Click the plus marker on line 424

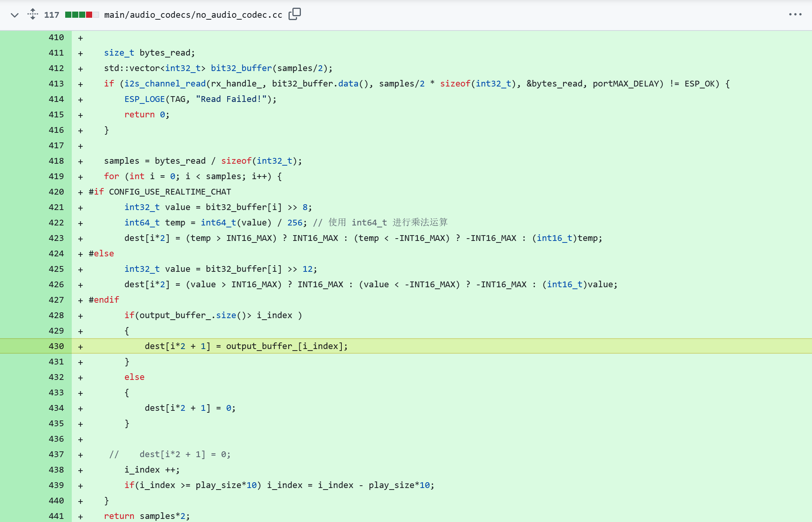pos(80,254)
